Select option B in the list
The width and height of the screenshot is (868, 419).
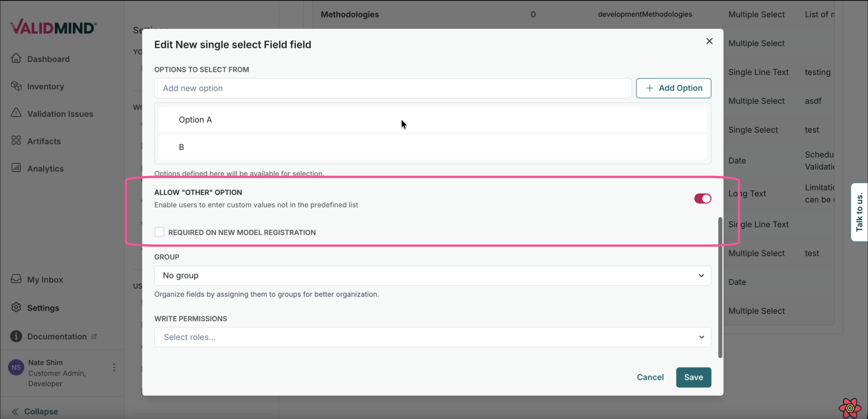[x=181, y=147]
